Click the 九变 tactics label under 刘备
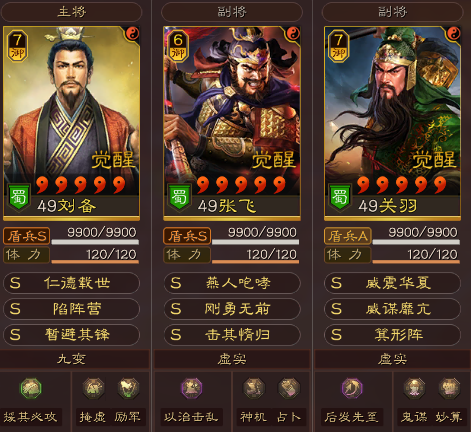The width and height of the screenshot is (471, 432). tap(71, 359)
